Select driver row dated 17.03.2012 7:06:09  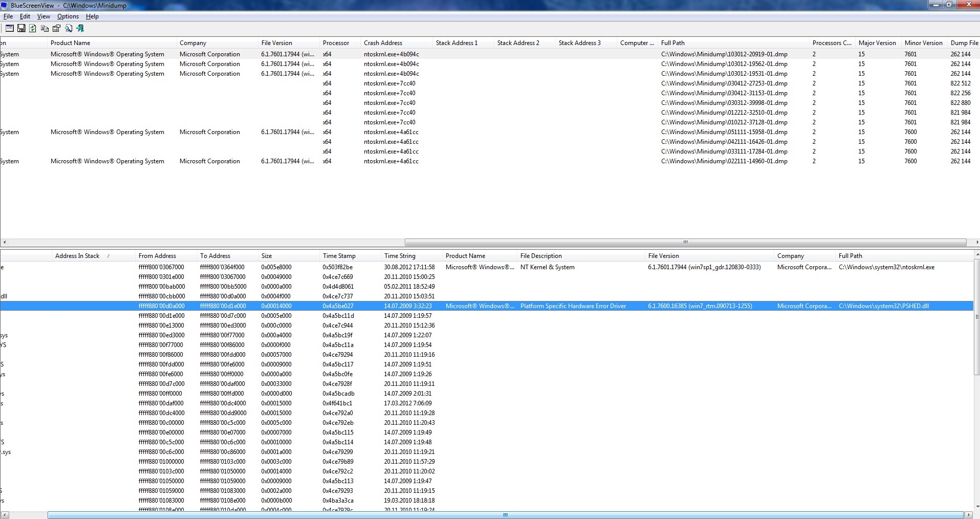(x=486, y=403)
